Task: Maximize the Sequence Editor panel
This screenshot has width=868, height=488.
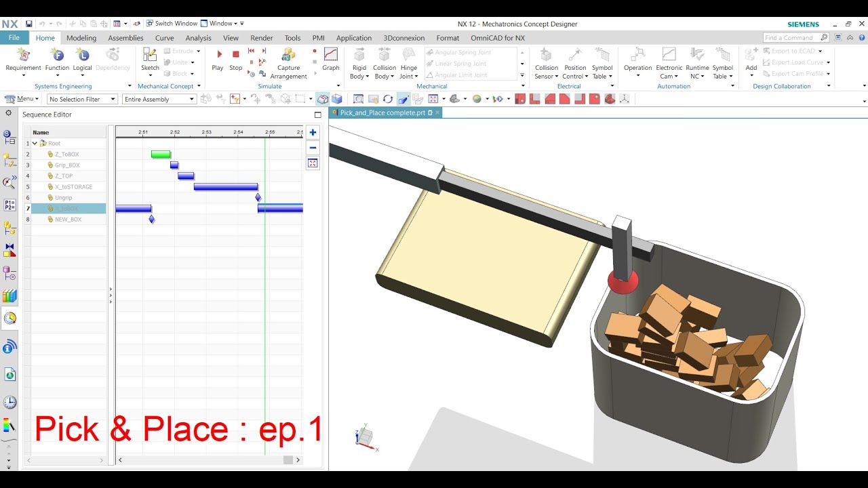Action: tap(317, 115)
